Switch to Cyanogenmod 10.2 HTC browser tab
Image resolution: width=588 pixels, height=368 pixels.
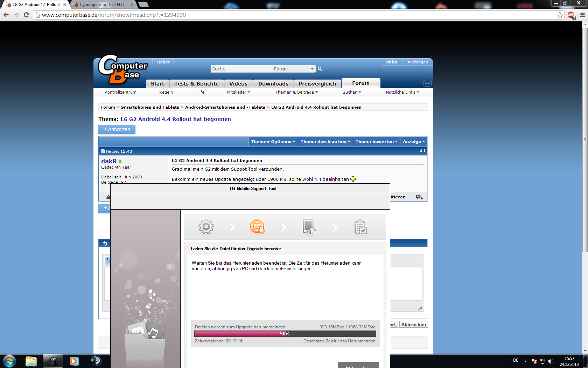[102, 5]
